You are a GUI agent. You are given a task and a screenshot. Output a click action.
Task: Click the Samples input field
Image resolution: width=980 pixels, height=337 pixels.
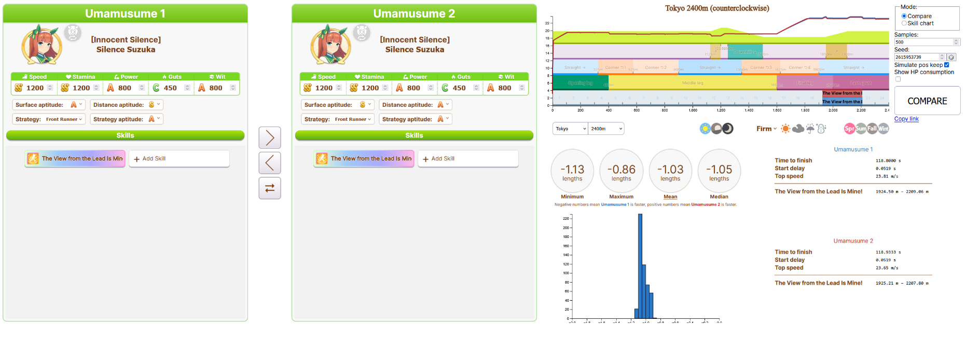point(927,42)
